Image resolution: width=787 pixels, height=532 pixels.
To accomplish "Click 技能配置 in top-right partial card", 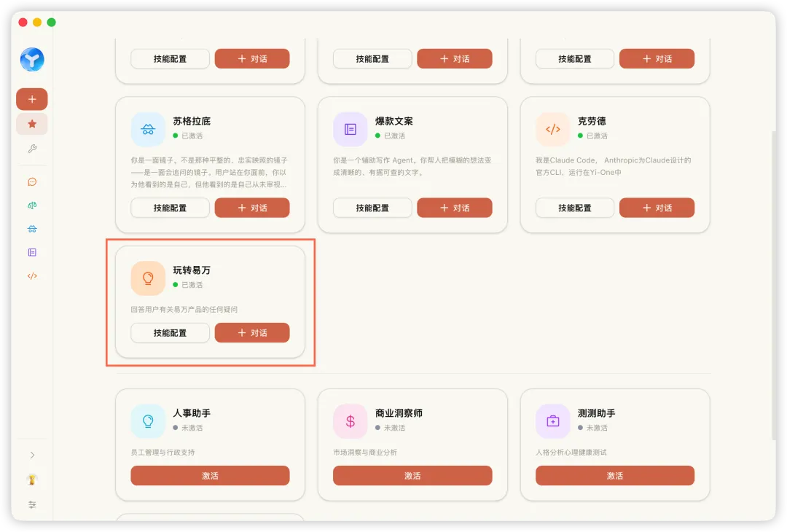I will tap(575, 59).
